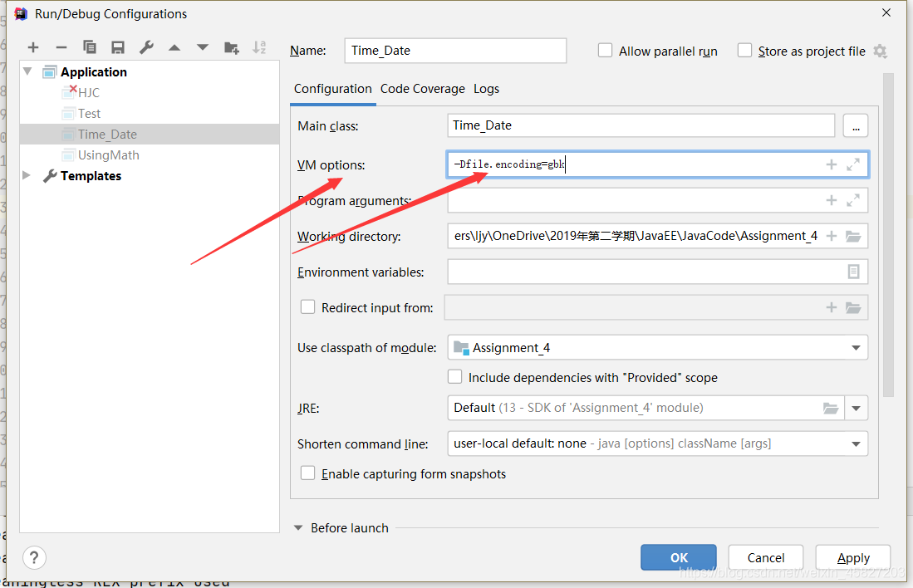Expand the Before launch section
The height and width of the screenshot is (588, 913).
pyautogui.click(x=298, y=527)
